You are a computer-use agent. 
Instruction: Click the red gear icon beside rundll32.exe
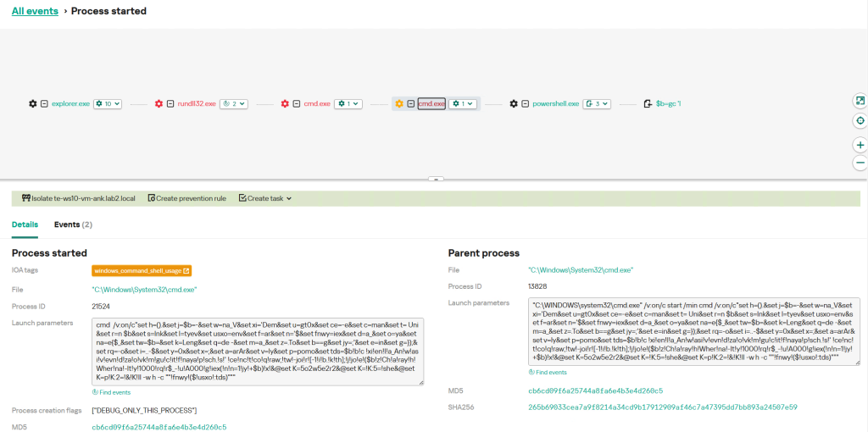point(159,103)
